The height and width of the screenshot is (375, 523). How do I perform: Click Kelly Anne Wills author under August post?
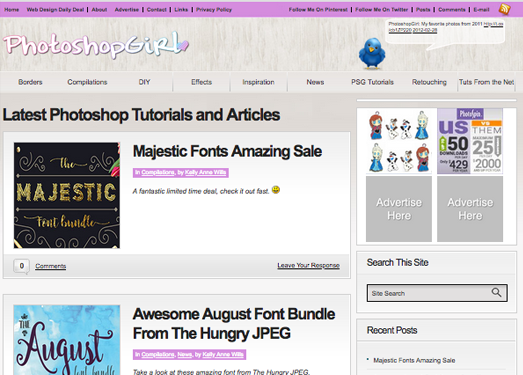(223, 354)
